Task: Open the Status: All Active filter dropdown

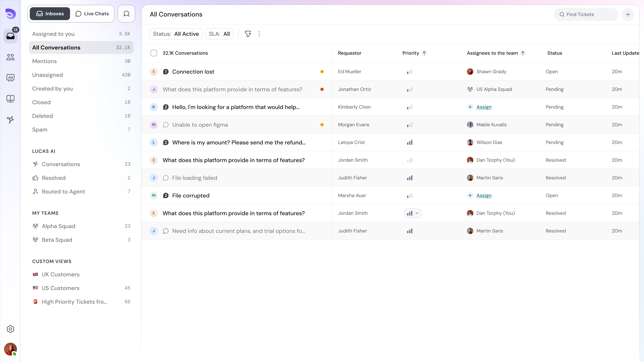Action: pyautogui.click(x=176, y=34)
